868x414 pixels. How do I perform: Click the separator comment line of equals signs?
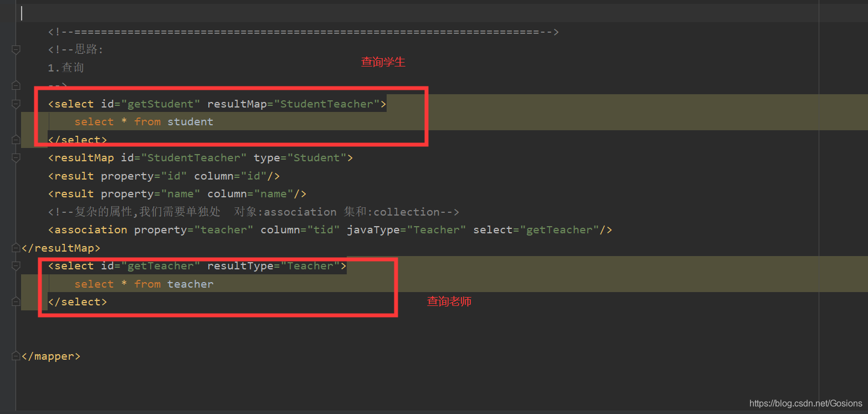tap(304, 32)
